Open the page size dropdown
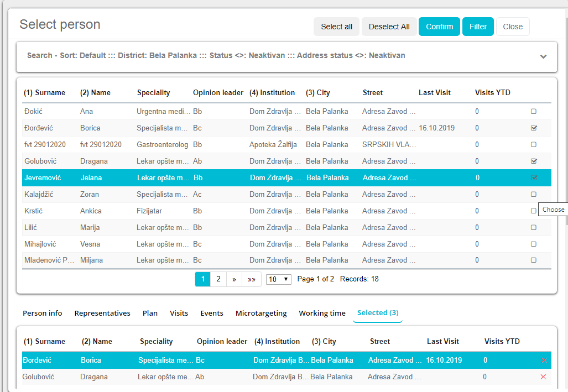The image size is (568, 392). (x=279, y=279)
